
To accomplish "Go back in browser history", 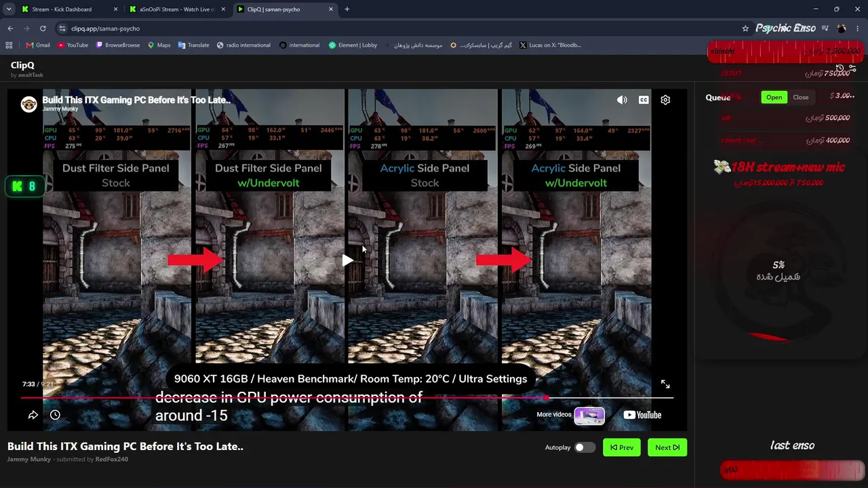I will [x=10, y=28].
